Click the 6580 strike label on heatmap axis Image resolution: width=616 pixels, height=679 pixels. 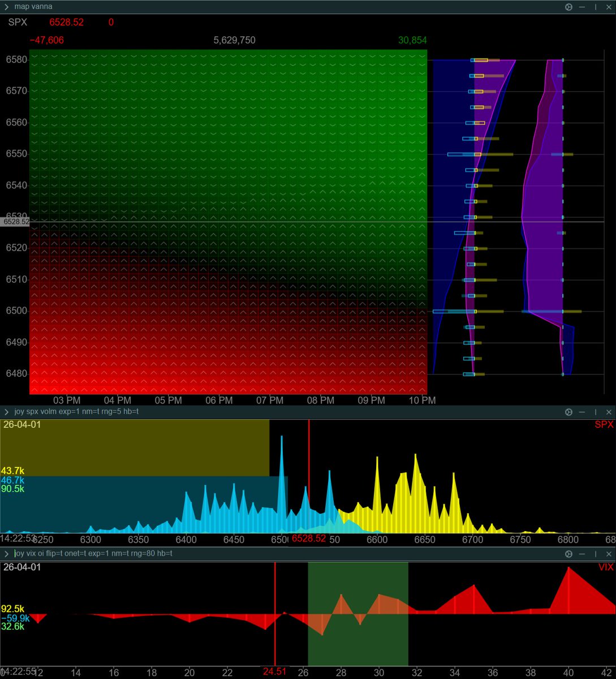[x=16, y=59]
